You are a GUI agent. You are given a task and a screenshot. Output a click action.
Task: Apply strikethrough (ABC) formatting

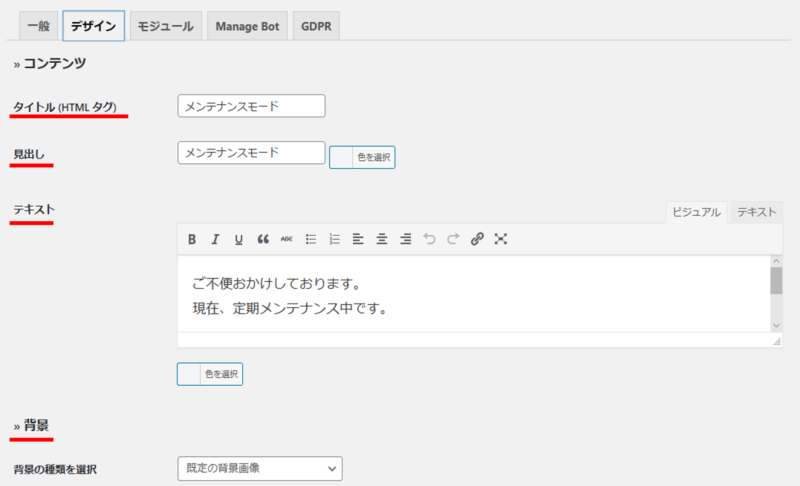tap(287, 239)
